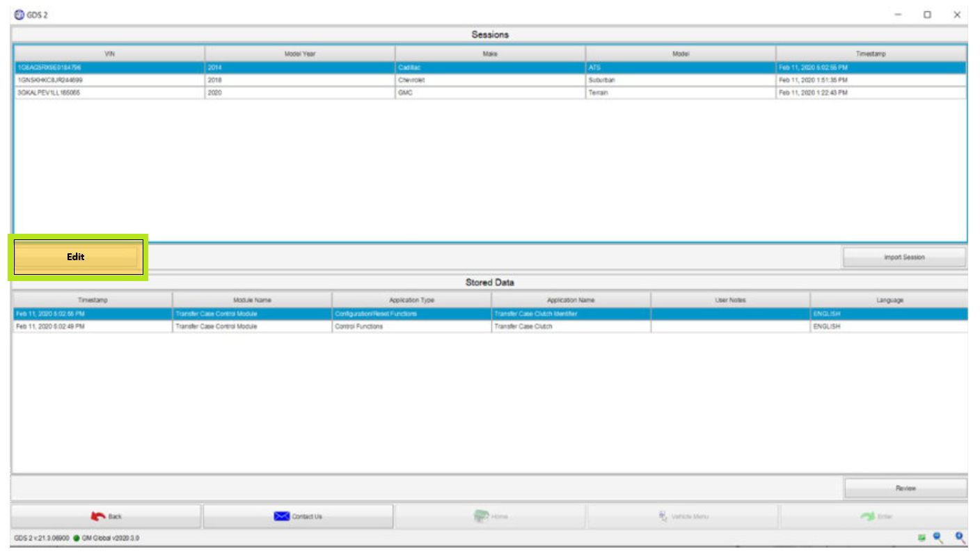The height and width of the screenshot is (558, 980).
Task: Sort sessions by VIN column header
Action: [x=109, y=54]
